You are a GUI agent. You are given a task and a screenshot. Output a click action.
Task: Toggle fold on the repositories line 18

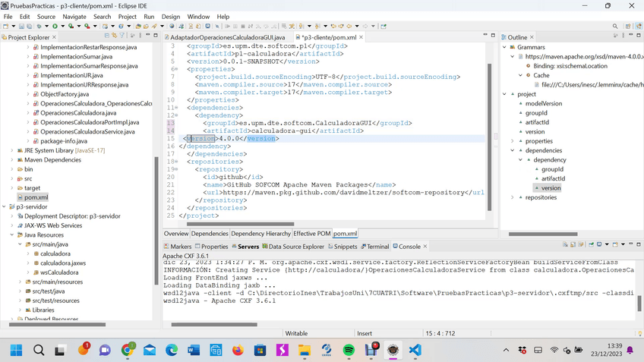pyautogui.click(x=176, y=162)
